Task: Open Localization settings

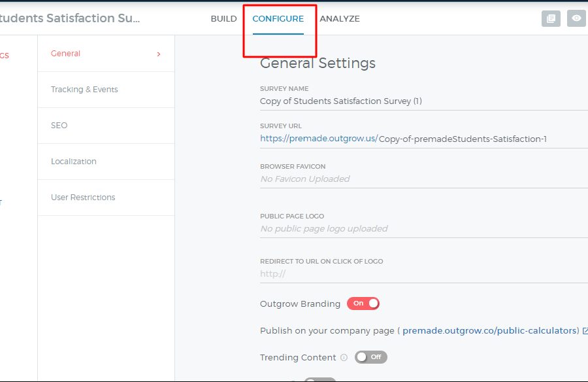Action: pos(74,162)
